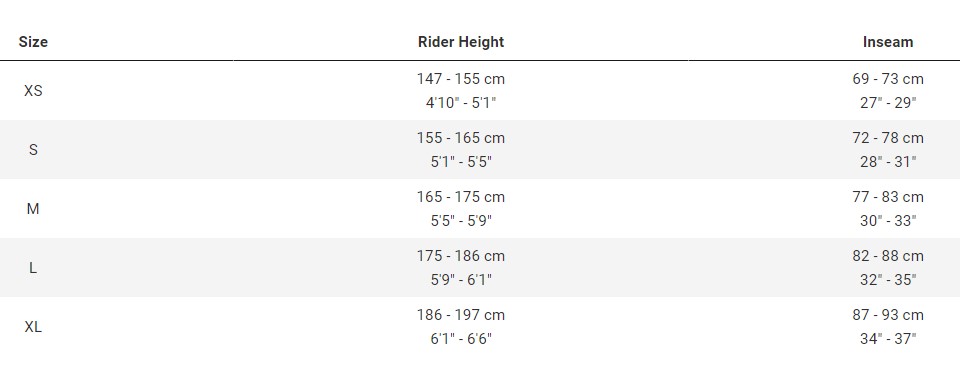Click the 77 - 83 cm inseam value
Screen dimensions: 960x388
click(x=888, y=197)
